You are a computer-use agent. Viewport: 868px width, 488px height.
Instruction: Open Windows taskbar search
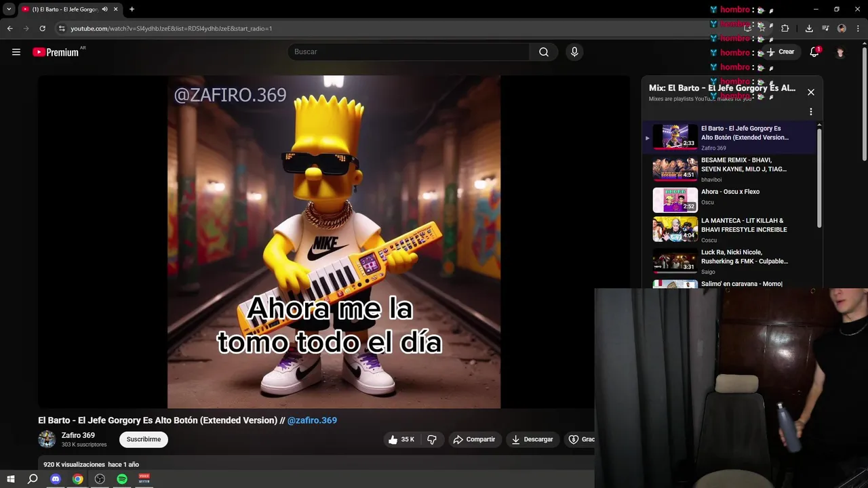coord(33,479)
